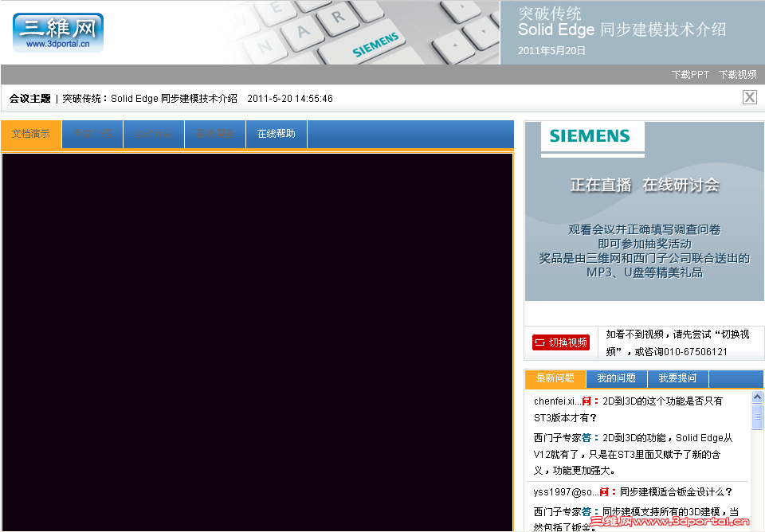
Task: Click the 下载PPT link
Action: 689,75
